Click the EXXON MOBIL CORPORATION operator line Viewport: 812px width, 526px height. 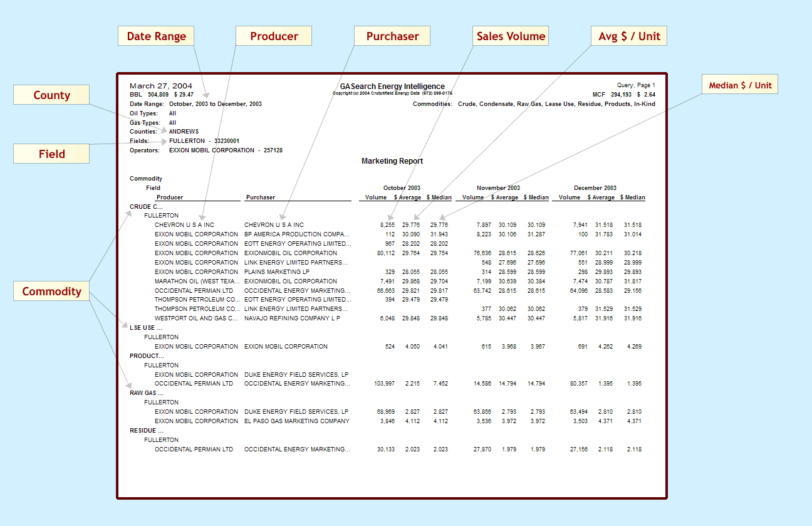[213, 150]
